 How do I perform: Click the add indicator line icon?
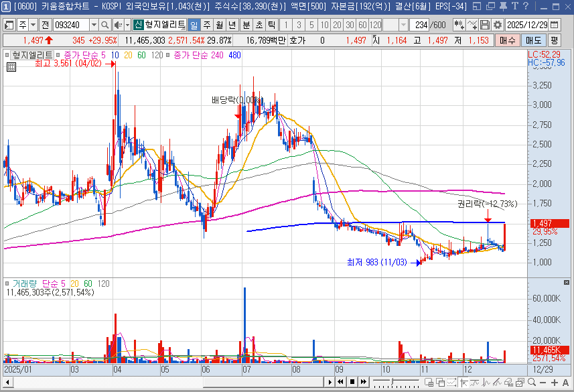tap(472, 25)
